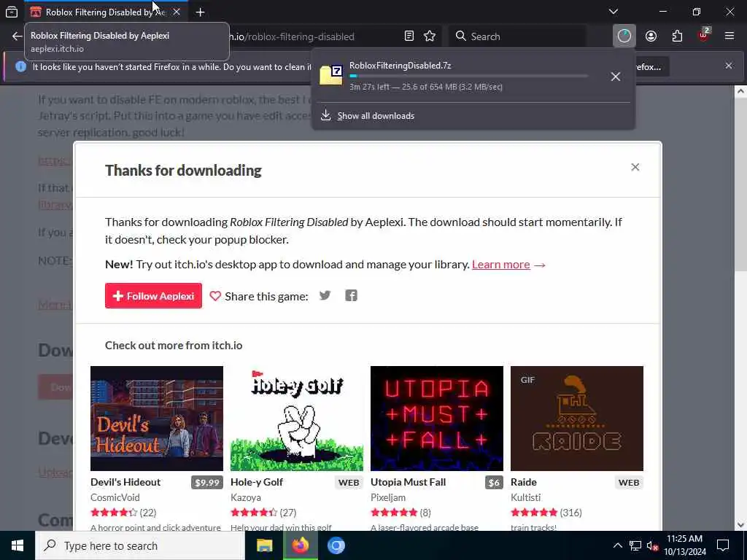Open the Utopia Must Fall thumbnail
The width and height of the screenshot is (747, 560).
(x=437, y=419)
